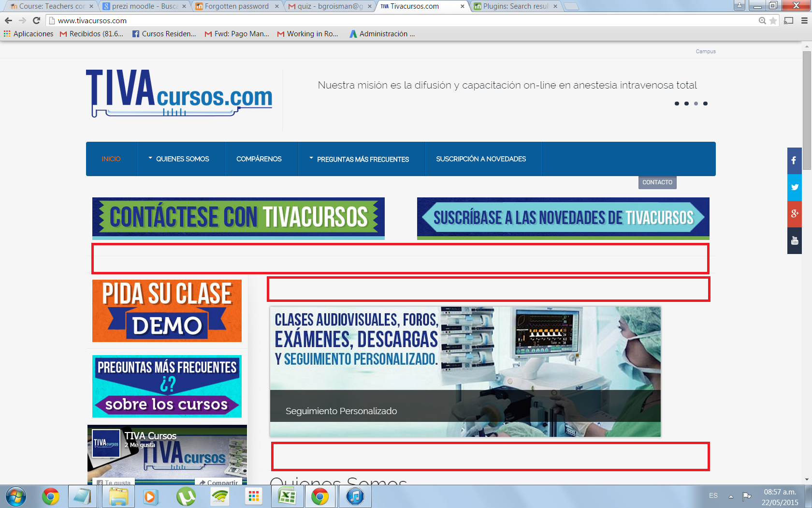Open the Google Plus social icon
This screenshot has width=812, height=508.
click(794, 214)
